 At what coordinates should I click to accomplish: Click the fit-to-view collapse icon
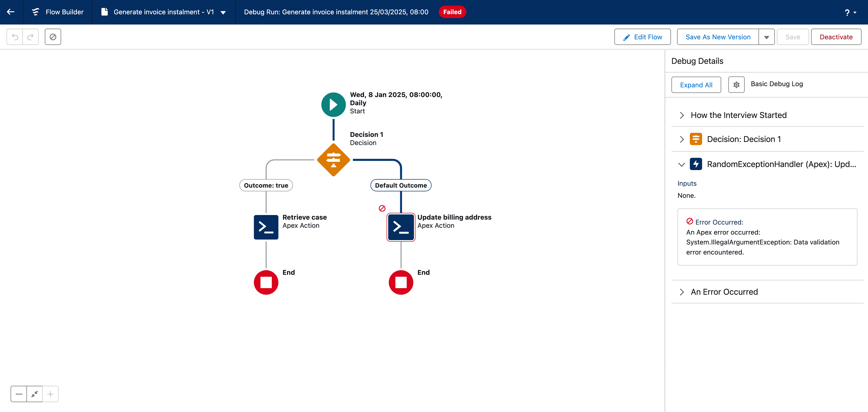coord(35,394)
